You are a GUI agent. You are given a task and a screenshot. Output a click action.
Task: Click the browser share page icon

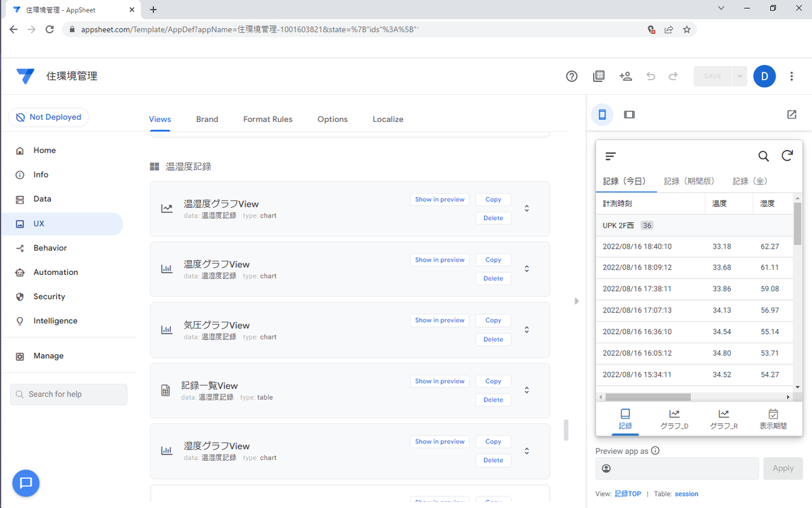coord(669,29)
